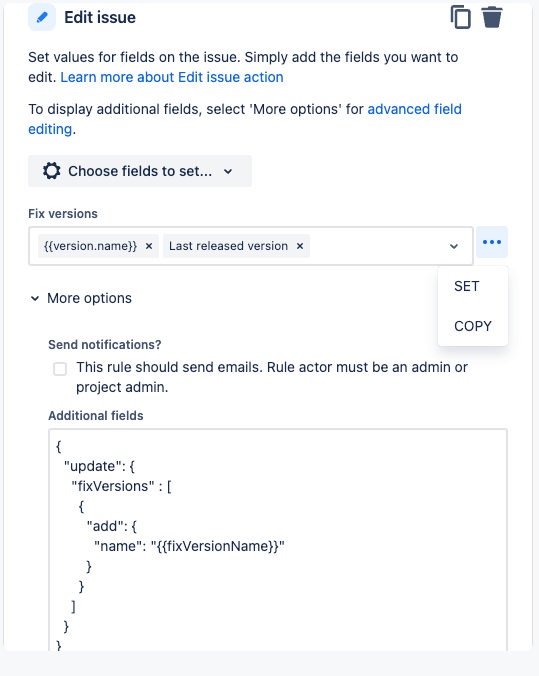
Task: Collapse the More options section
Action: pyautogui.click(x=81, y=298)
